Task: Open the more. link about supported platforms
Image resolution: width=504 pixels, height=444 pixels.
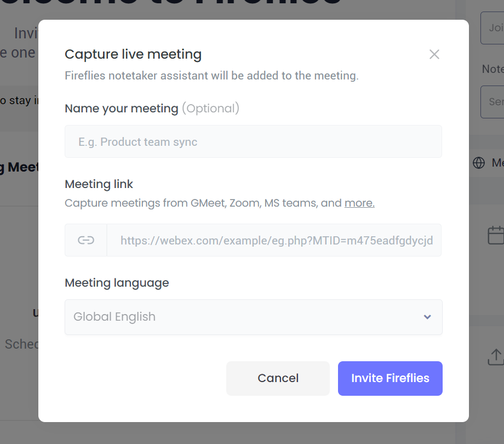Action: click(x=359, y=203)
